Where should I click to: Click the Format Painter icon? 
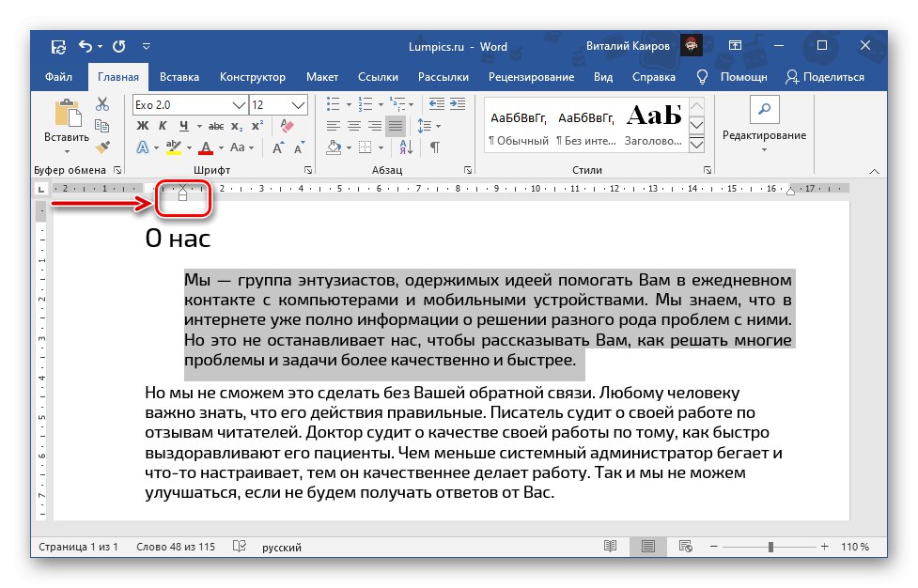click(102, 147)
